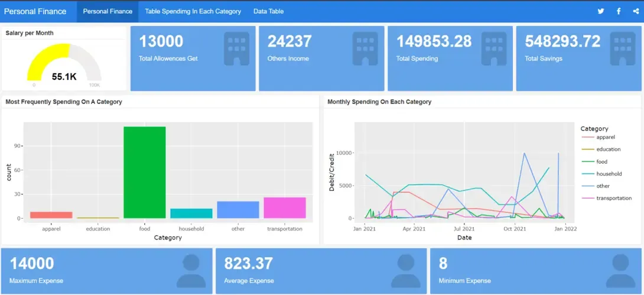Screen dimensions: 644x295
Task: Click the pink transportation bar
Action: 285,208
